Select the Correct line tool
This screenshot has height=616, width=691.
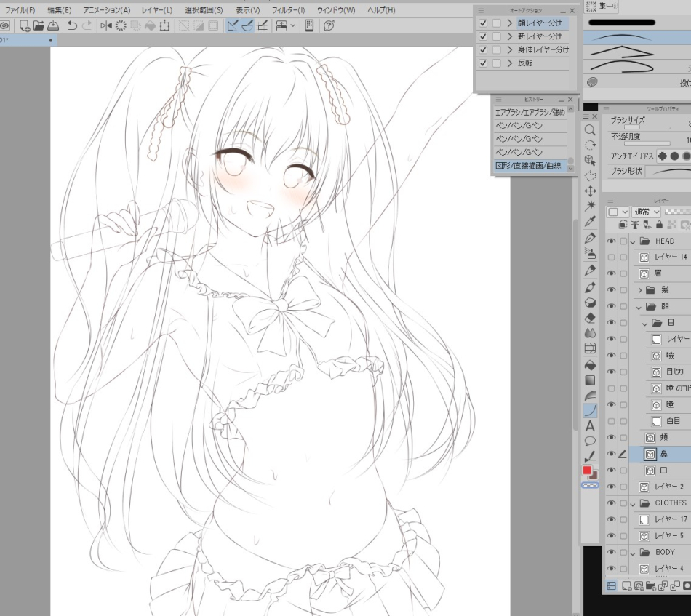(x=590, y=457)
